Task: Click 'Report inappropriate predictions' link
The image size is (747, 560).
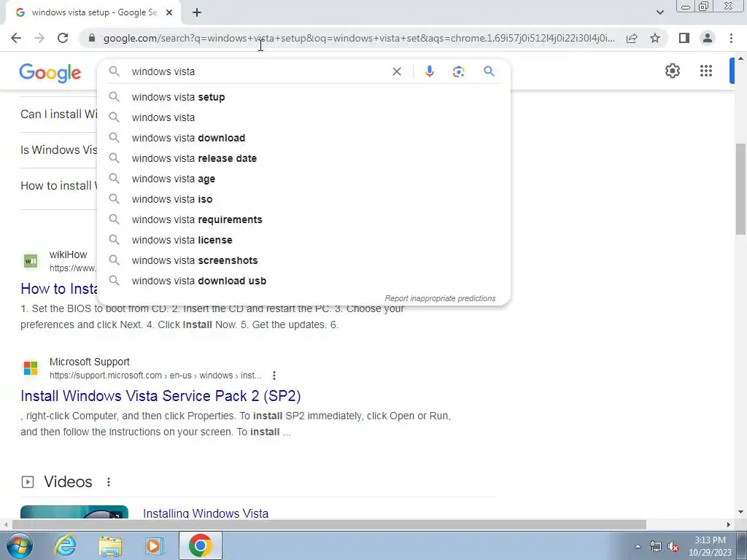Action: point(440,298)
